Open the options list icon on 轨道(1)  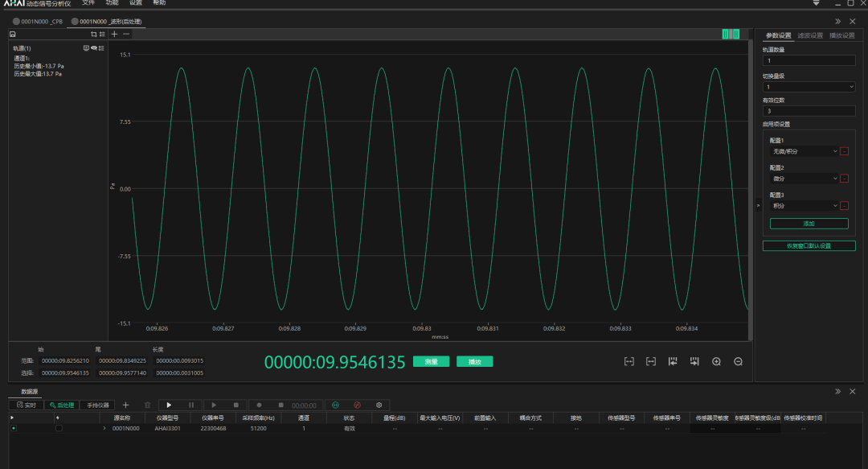point(101,48)
